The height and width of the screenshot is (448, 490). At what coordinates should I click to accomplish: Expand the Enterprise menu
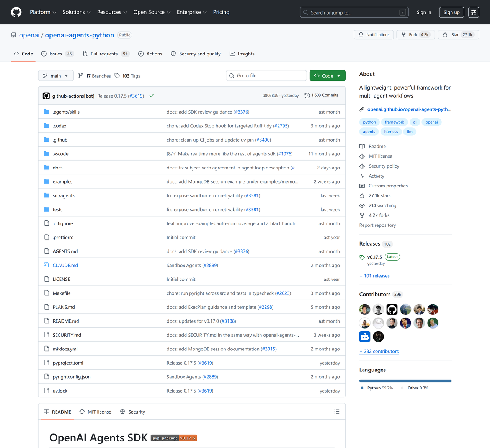pyautogui.click(x=191, y=12)
